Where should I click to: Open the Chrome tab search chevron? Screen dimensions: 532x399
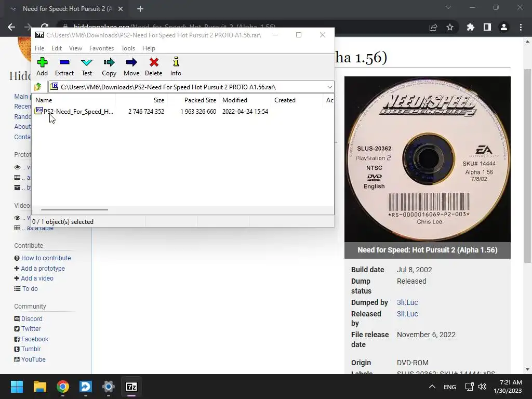[x=448, y=7]
